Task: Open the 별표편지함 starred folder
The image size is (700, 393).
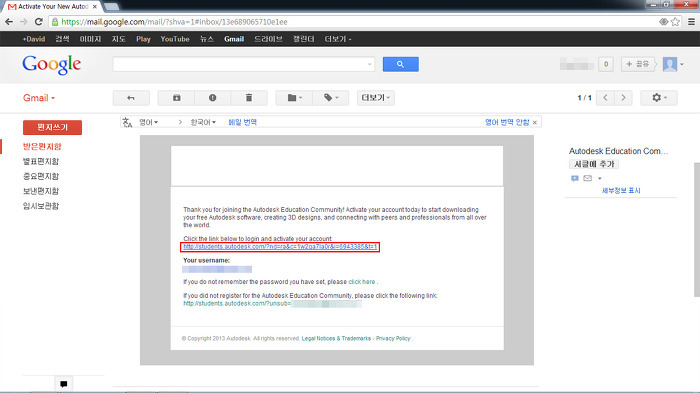Action: pos(41,161)
